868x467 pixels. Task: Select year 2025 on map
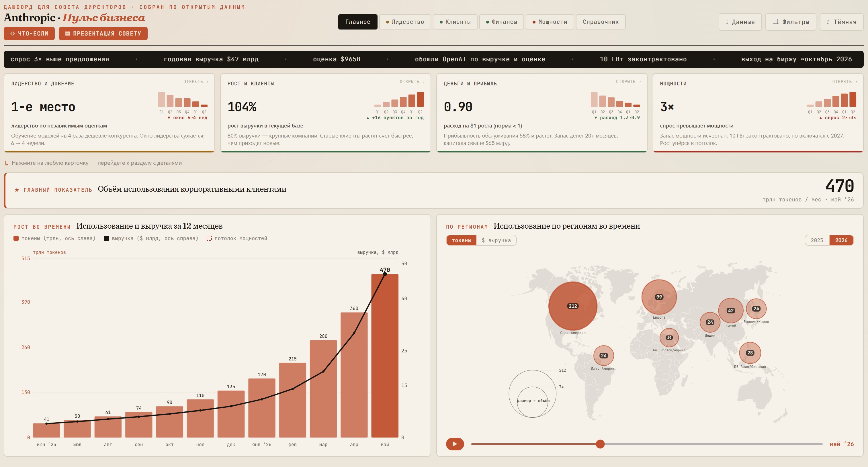(817, 240)
